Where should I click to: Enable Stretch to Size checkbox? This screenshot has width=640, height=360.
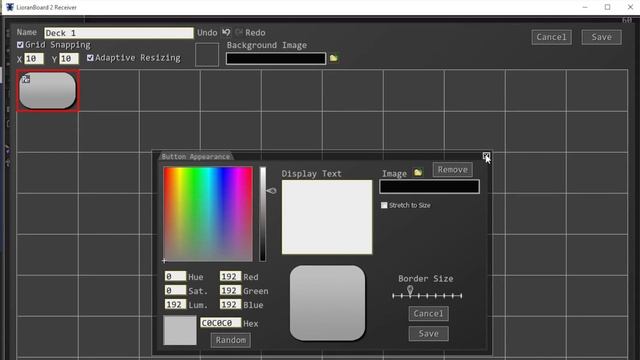pyautogui.click(x=384, y=205)
